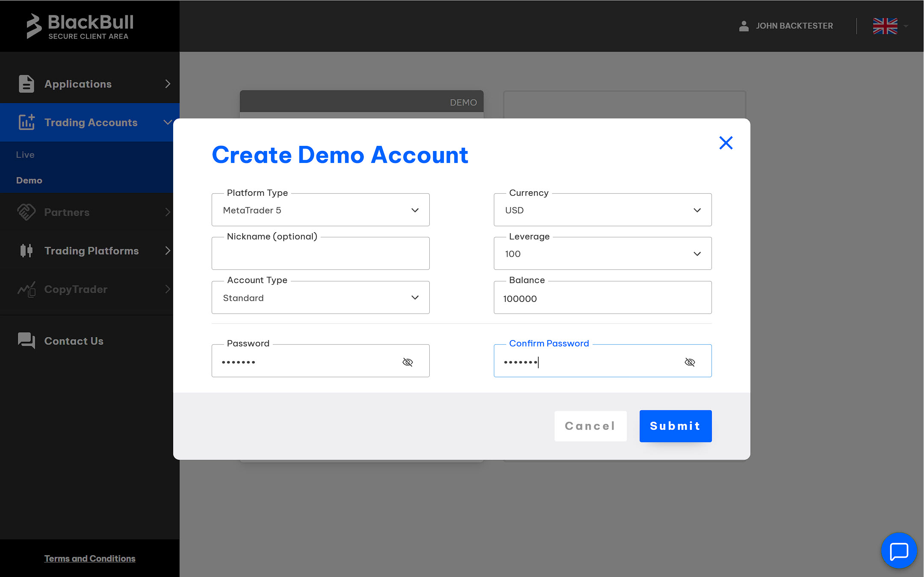Open the Leverage dropdown
This screenshot has height=577, width=924.
click(602, 254)
